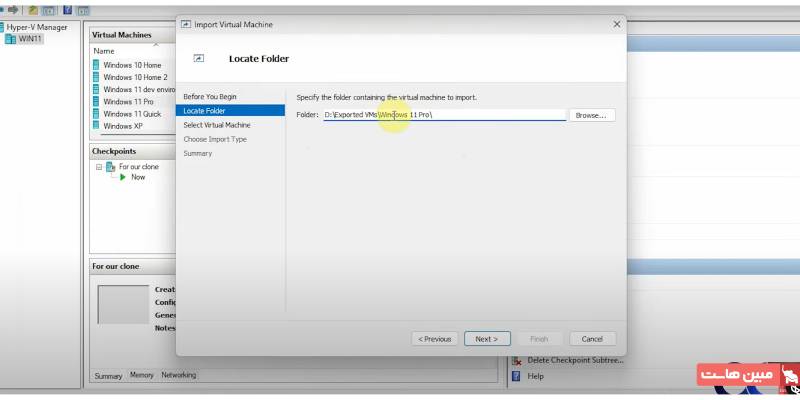Click the checkpoint thumbnail preview
Image resolution: width=800 pixels, height=400 pixels.
point(123,305)
